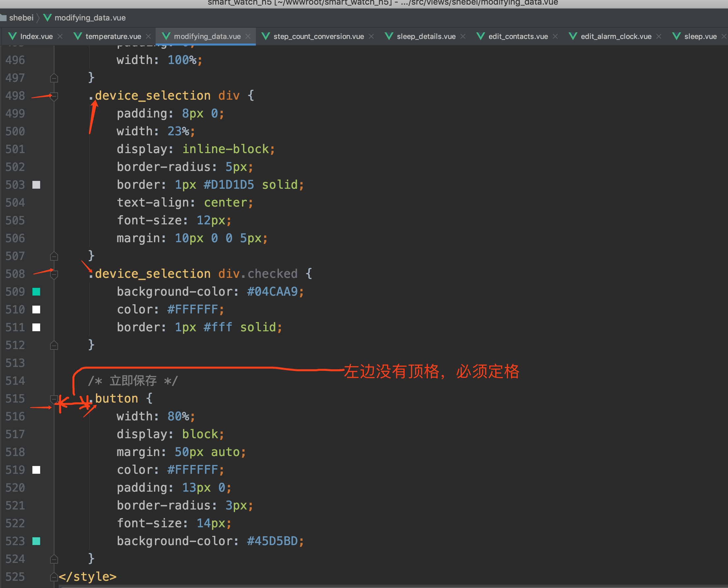Place cursor on 'display: inline-block;' line

(196, 149)
